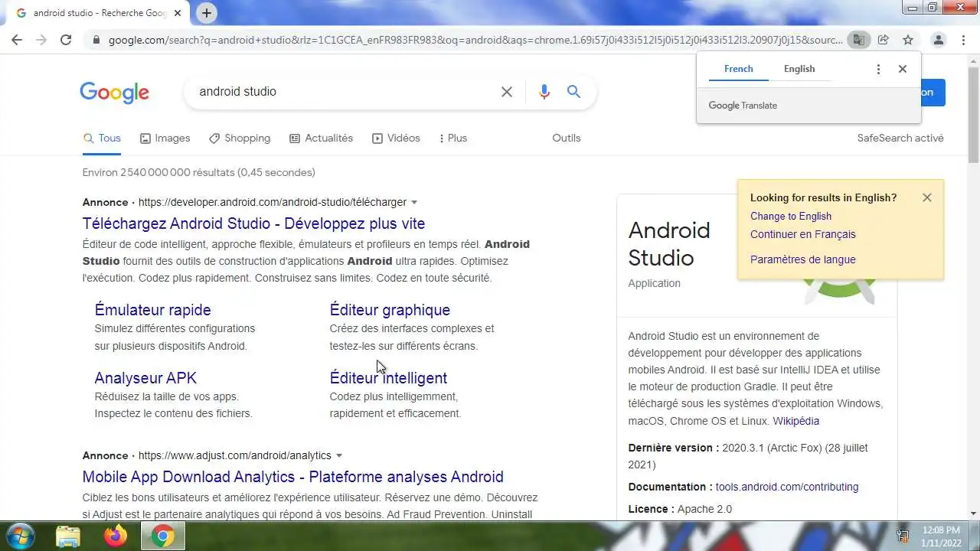The image size is (980, 551).
Task: Go back to previous page
Action: point(17,40)
